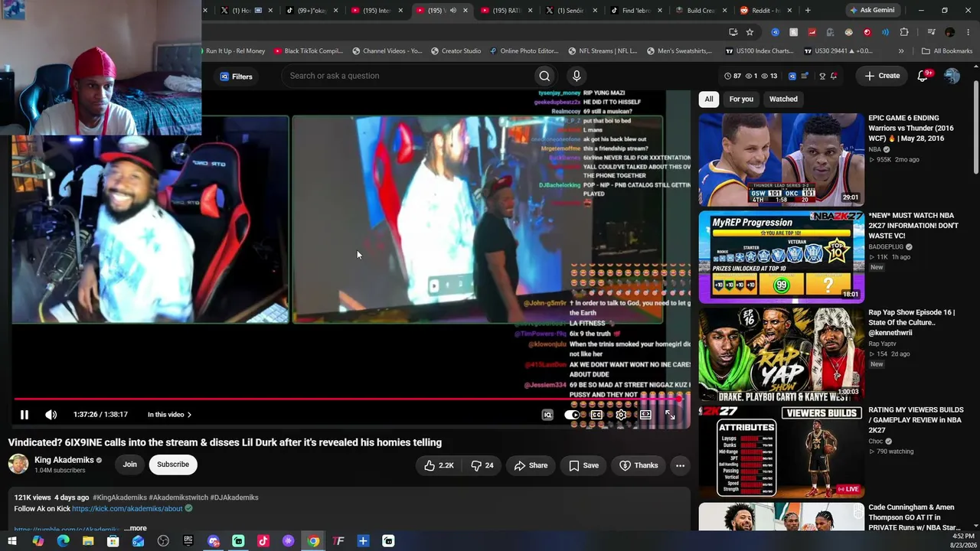Viewport: 980px width, 551px height.
Task: Select the 'For you' filter chip
Action: pyautogui.click(x=741, y=99)
